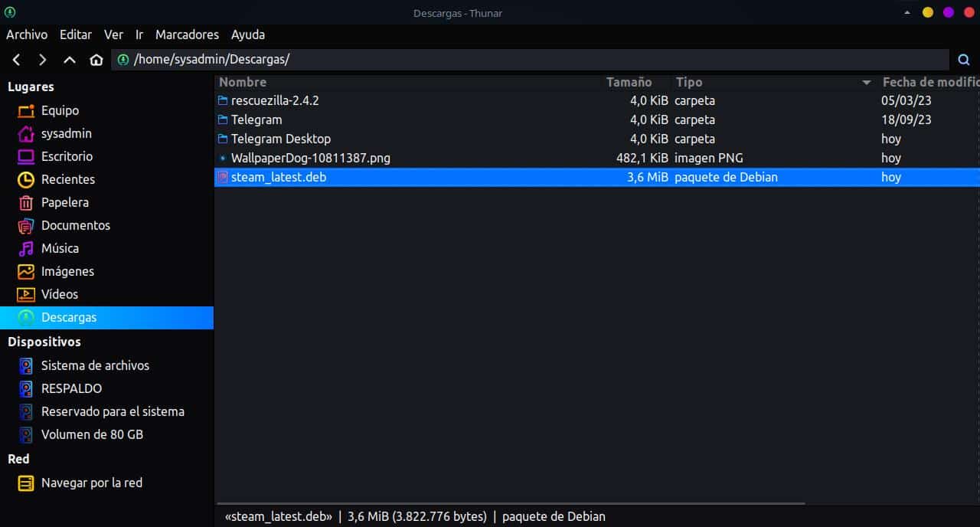Click the Telegram Desktop folder icon
The image size is (980, 527).
[223, 139]
